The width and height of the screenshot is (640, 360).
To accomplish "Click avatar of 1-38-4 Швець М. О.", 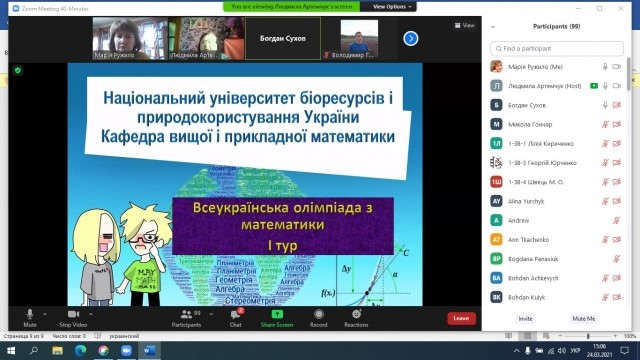I will [496, 182].
